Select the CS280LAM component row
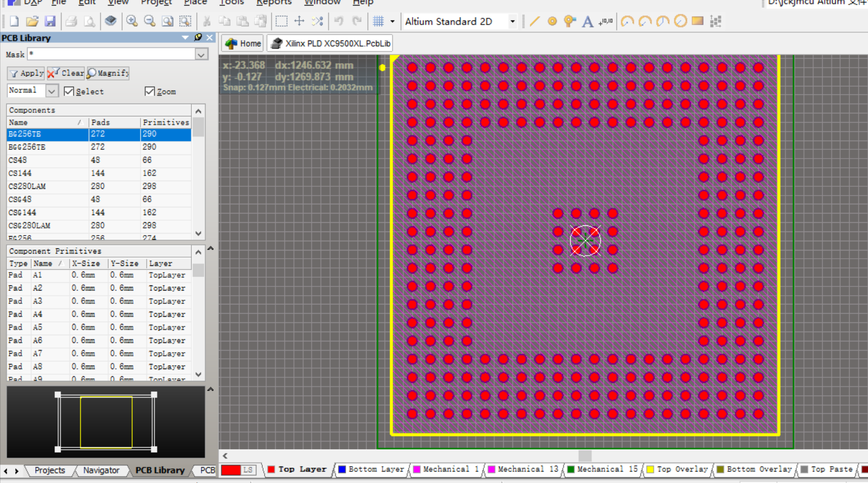This screenshot has height=483, width=868. 99,186
